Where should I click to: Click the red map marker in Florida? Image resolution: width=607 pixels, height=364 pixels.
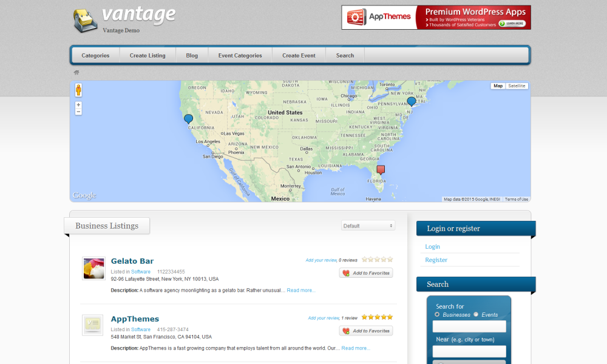[381, 170]
